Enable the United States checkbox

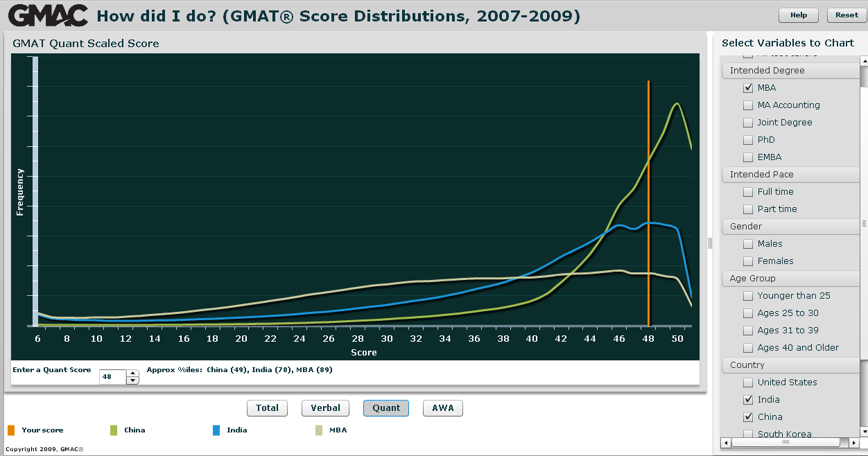point(748,383)
